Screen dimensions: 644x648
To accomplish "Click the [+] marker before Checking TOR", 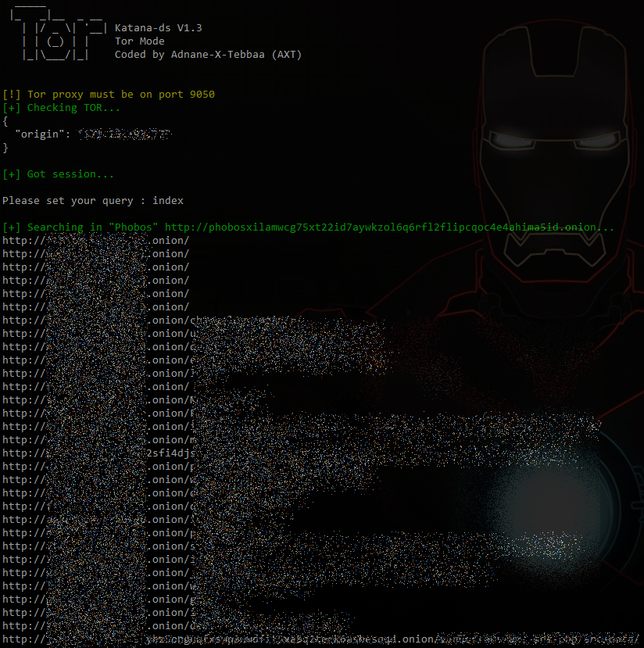I will pyautogui.click(x=11, y=108).
